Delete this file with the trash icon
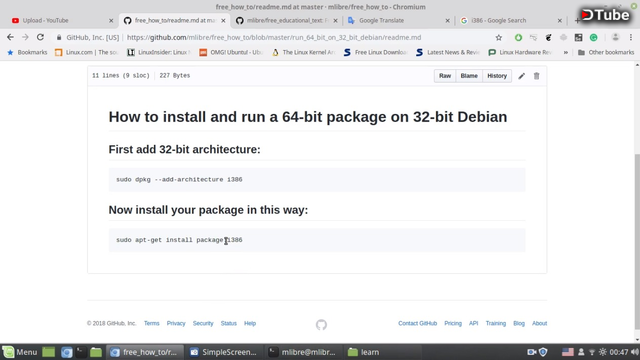Viewport: 640px width, 360px height. (x=536, y=76)
